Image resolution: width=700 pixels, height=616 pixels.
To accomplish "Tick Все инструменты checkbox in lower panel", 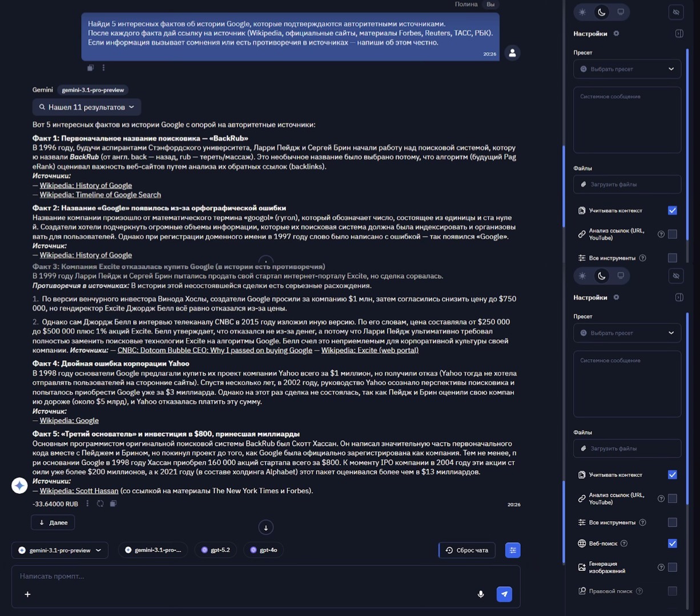I will pyautogui.click(x=673, y=522).
